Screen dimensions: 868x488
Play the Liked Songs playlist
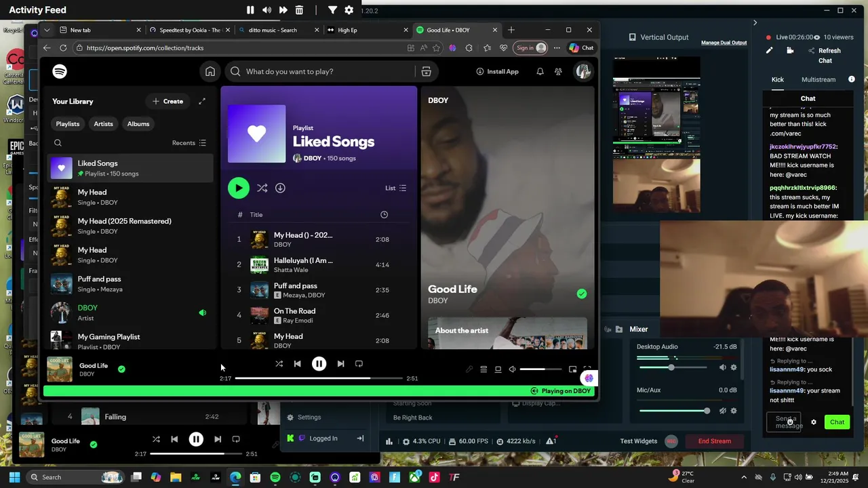tap(238, 188)
